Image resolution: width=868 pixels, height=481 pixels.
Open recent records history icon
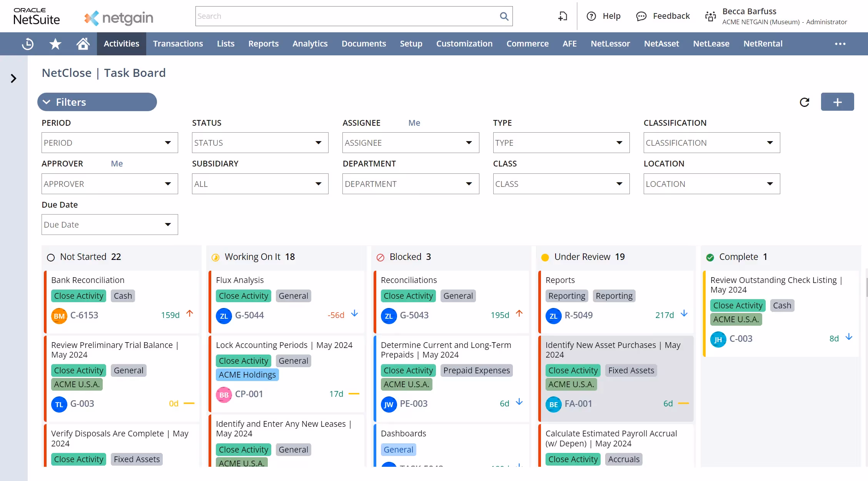point(27,44)
